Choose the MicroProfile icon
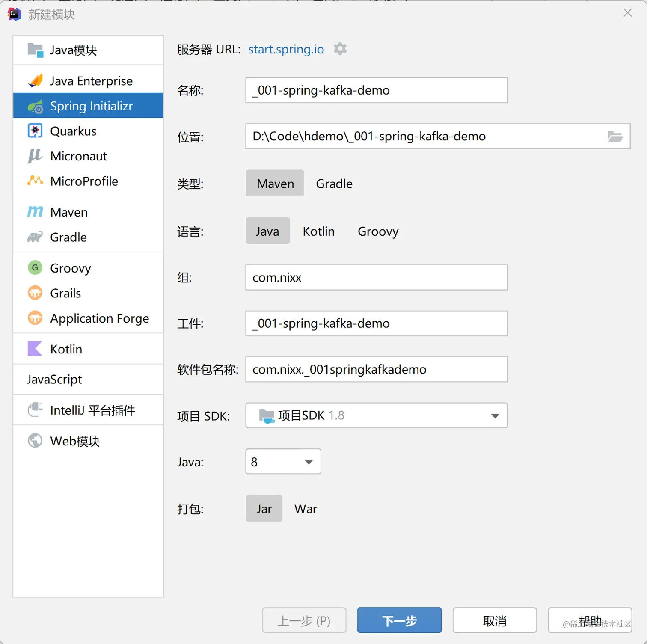This screenshot has height=644, width=647. pos(35,181)
